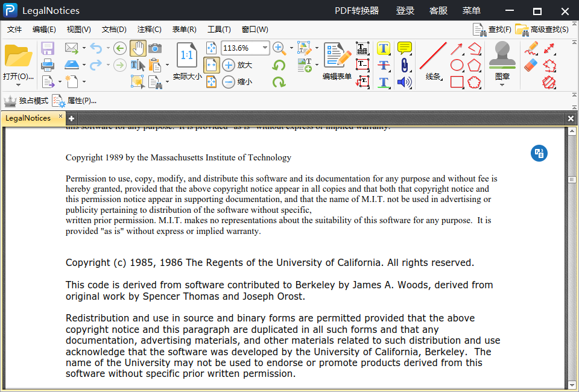Image resolution: width=579 pixels, height=392 pixels.
Task: Pick the oval shape drawing tool
Action: [457, 65]
